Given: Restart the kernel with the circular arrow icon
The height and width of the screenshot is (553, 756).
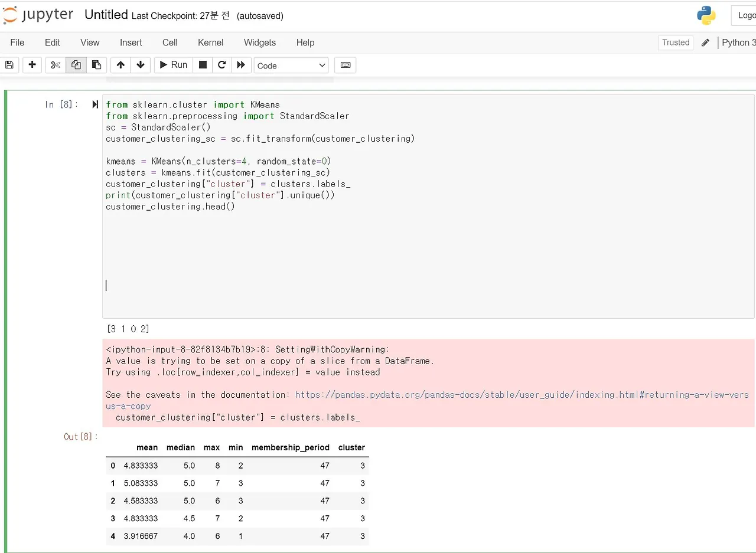Looking at the screenshot, I should (x=221, y=65).
